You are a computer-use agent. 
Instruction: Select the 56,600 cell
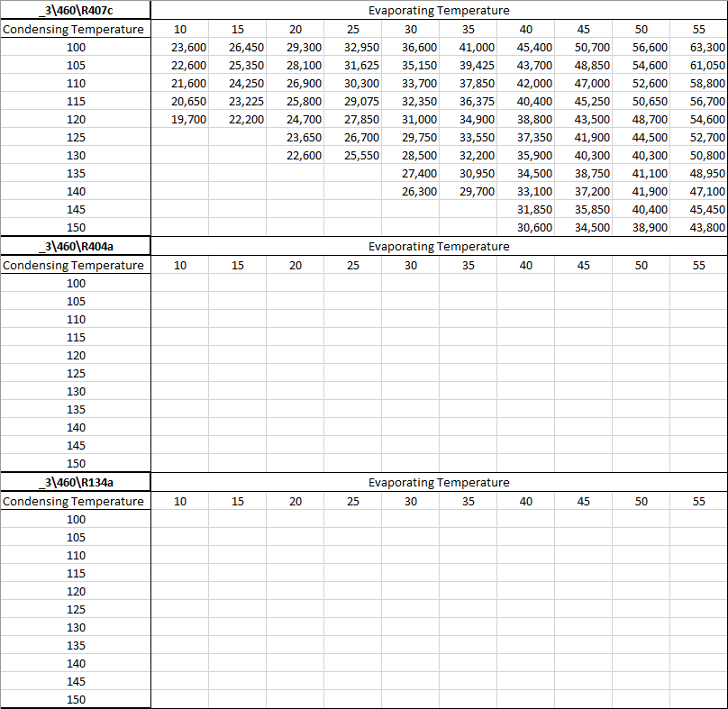point(641,48)
